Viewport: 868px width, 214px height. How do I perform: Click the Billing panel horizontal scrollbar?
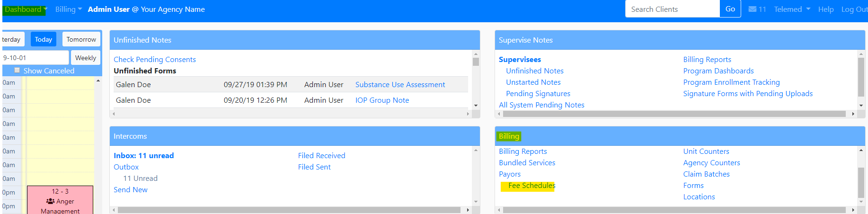click(674, 210)
